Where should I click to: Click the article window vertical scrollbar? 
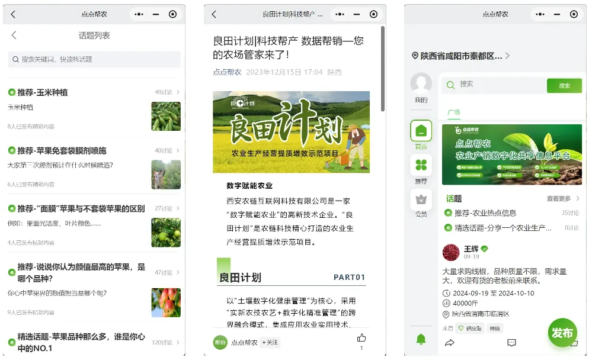tap(383, 69)
